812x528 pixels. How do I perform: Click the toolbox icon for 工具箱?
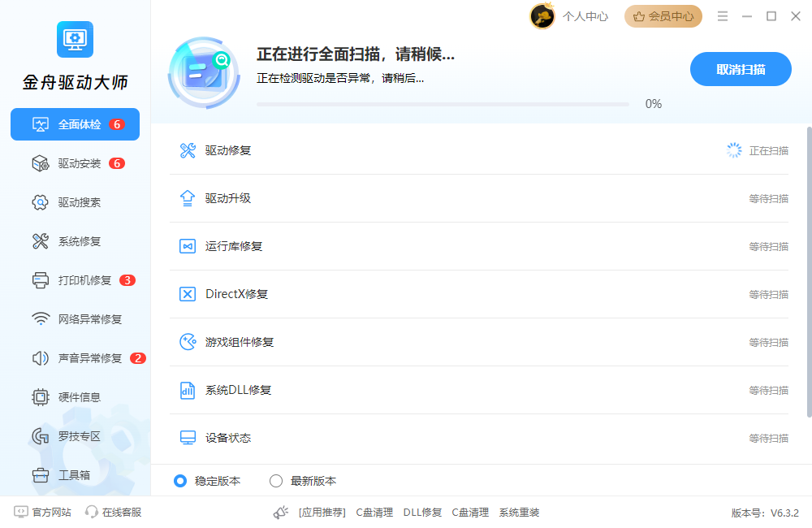[x=41, y=475]
